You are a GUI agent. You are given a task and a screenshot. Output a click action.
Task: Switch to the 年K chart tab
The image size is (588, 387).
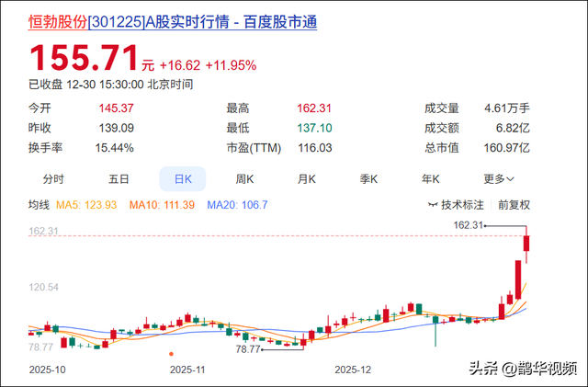coord(431,179)
